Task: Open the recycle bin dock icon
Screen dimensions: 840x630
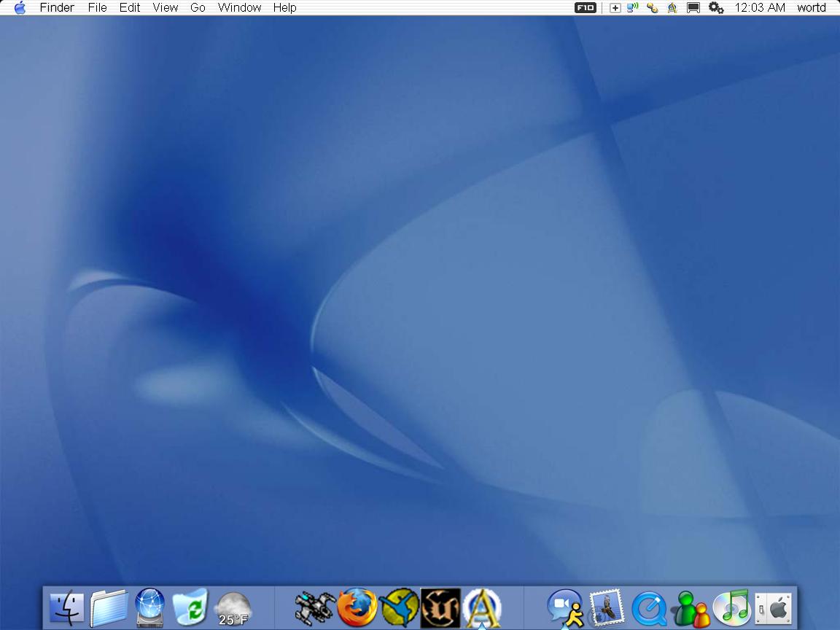Action: pos(190,608)
